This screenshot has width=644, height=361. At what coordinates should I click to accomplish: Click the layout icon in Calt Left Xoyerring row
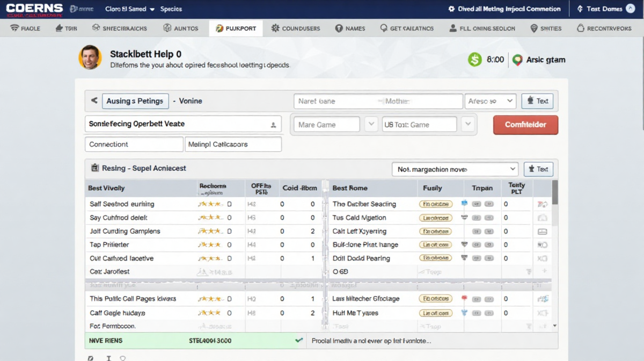[x=542, y=232]
